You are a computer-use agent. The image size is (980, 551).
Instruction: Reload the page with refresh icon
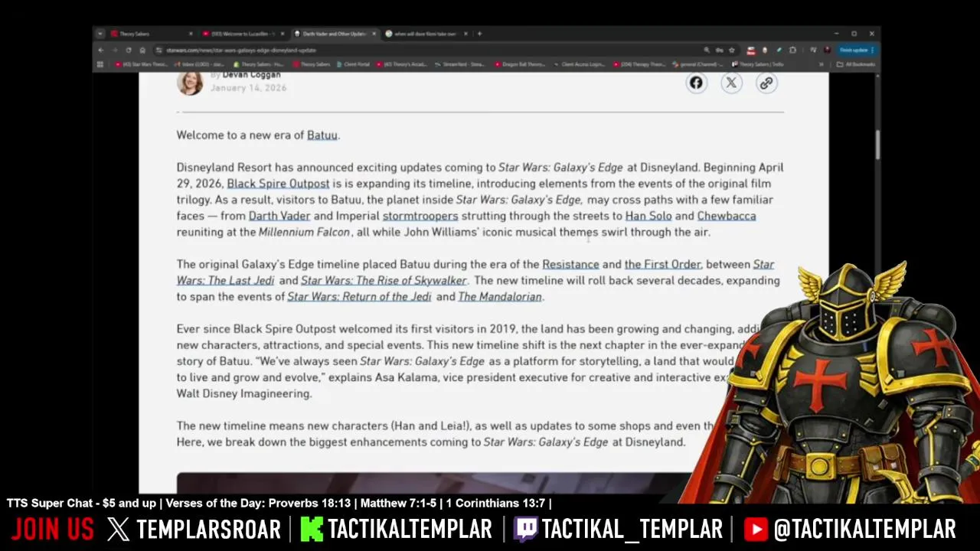click(x=128, y=50)
